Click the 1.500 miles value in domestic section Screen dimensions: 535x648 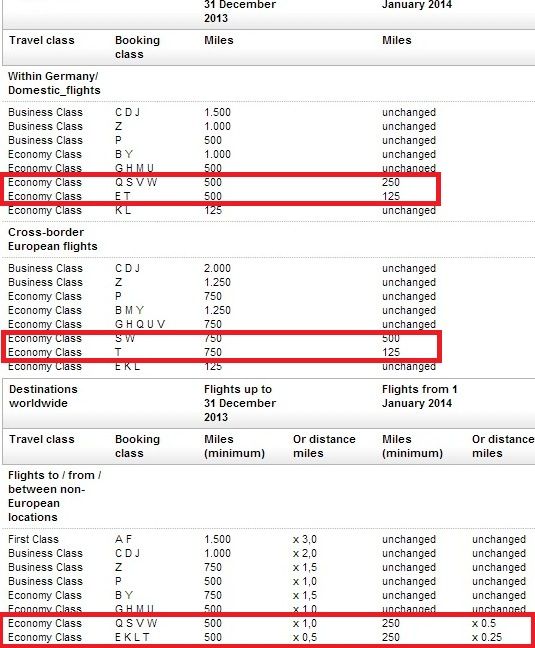217,112
